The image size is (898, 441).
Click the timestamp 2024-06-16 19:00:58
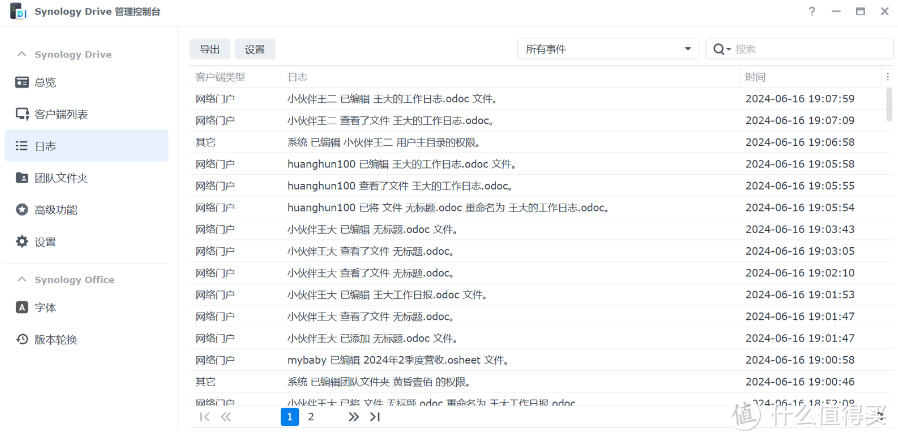pos(800,360)
